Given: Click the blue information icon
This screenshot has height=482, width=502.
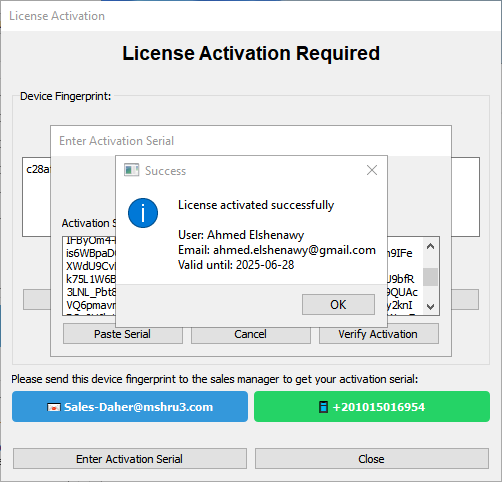Looking at the screenshot, I should [143, 213].
